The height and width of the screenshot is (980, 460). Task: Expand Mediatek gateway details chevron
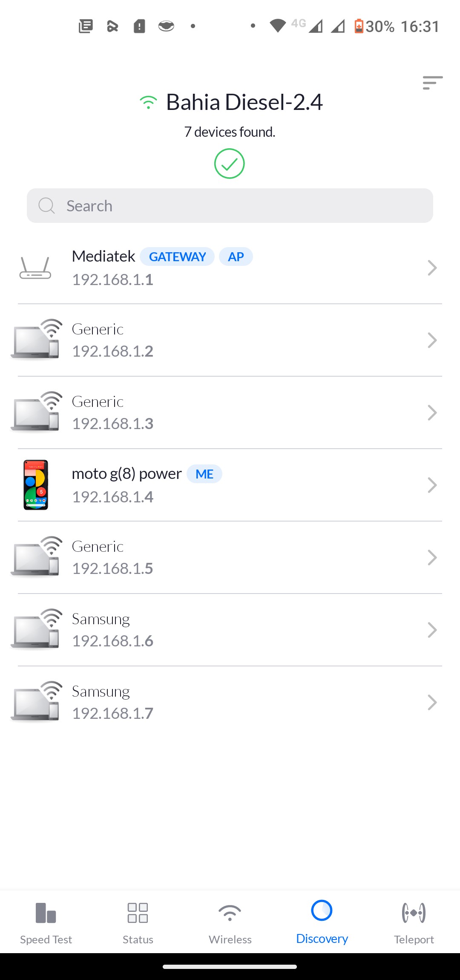point(432,268)
